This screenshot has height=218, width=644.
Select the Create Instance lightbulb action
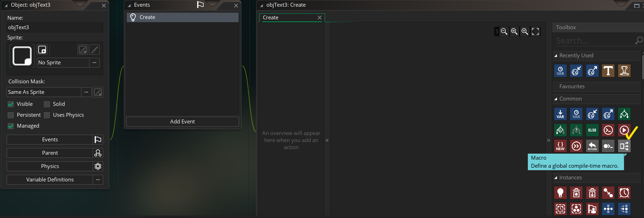[x=560, y=193]
